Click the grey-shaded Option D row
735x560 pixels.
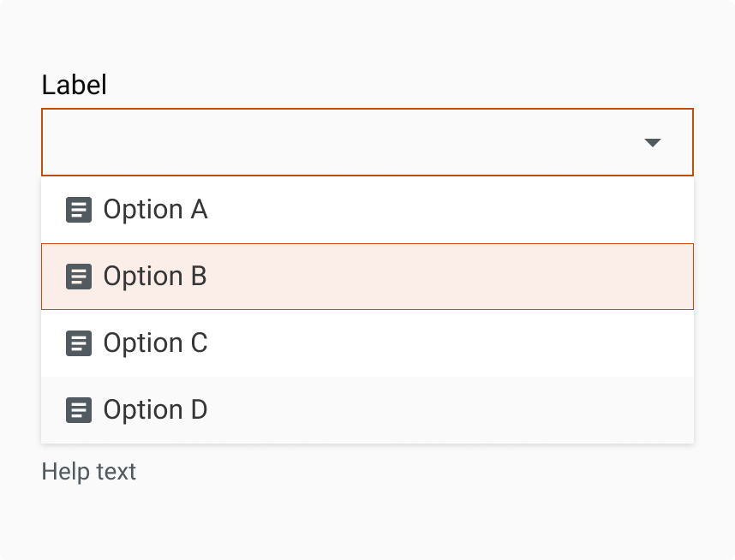coord(428,410)
